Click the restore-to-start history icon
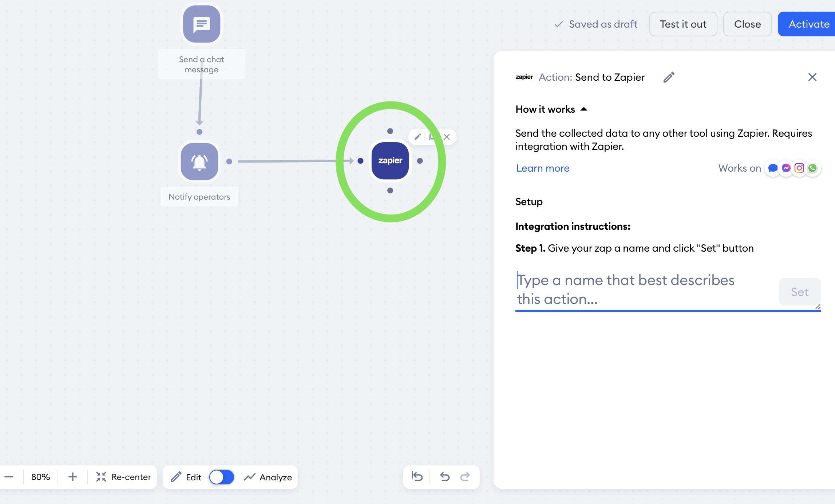This screenshot has width=835, height=504. click(x=417, y=477)
